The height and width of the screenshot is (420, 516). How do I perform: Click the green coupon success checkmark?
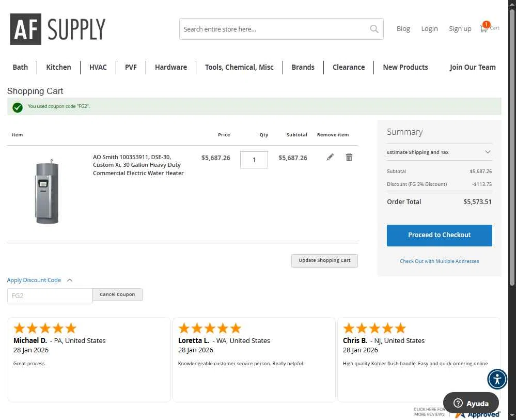click(18, 107)
